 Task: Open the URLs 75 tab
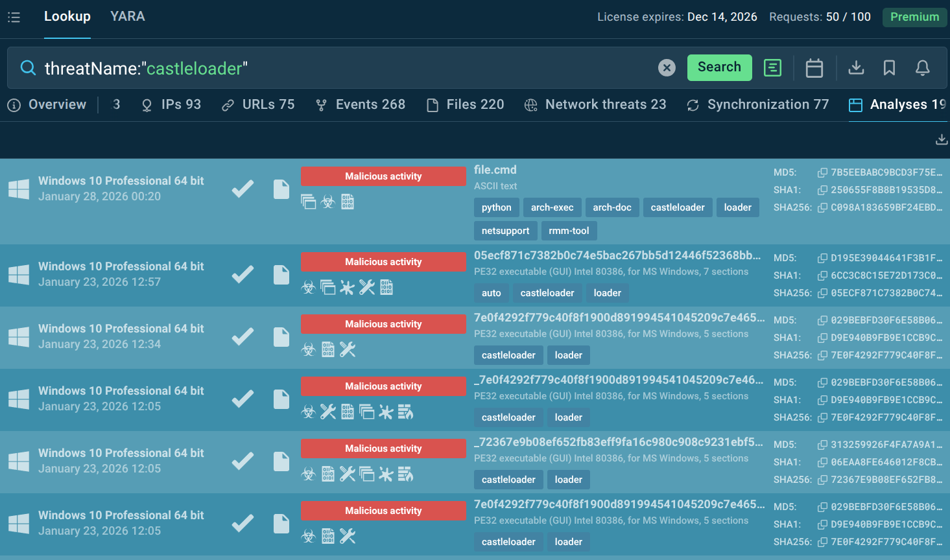click(x=258, y=105)
